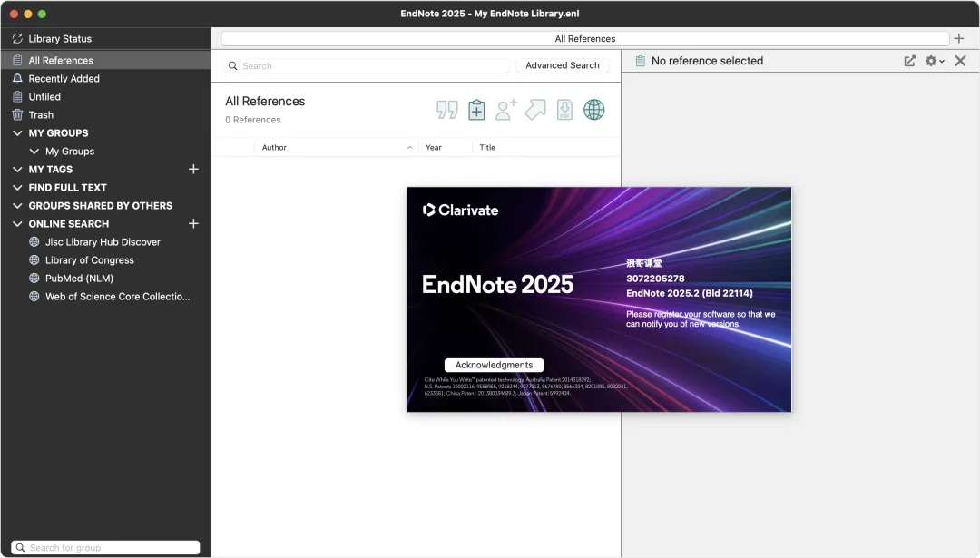Select All References in the sidebar
The image size is (980, 558).
tap(105, 60)
